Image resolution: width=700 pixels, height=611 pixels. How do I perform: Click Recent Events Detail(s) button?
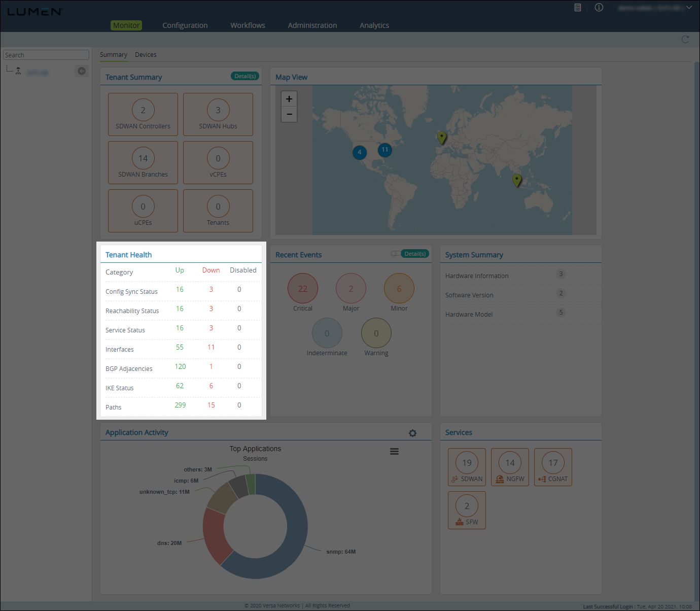click(x=415, y=254)
